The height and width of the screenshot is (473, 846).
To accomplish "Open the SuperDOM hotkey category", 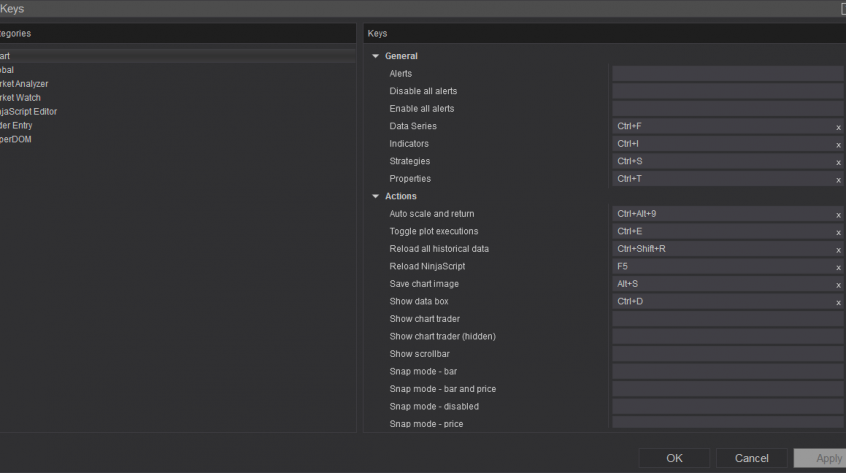I will [x=16, y=139].
